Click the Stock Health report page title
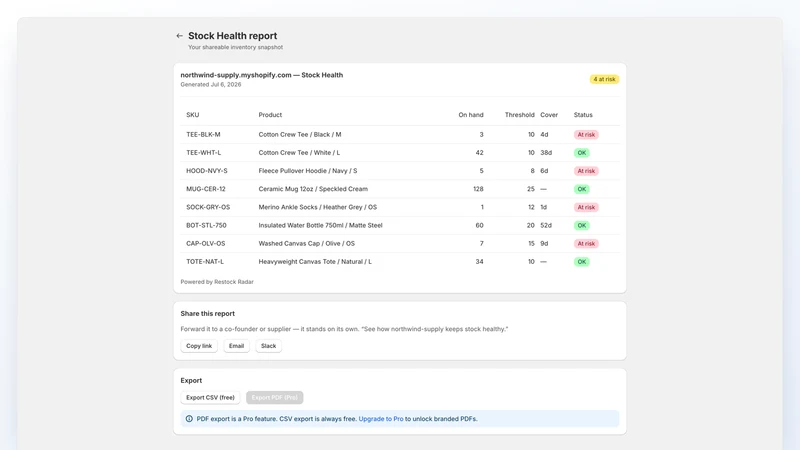Screen dimensions: 800x450 pos(233,36)
